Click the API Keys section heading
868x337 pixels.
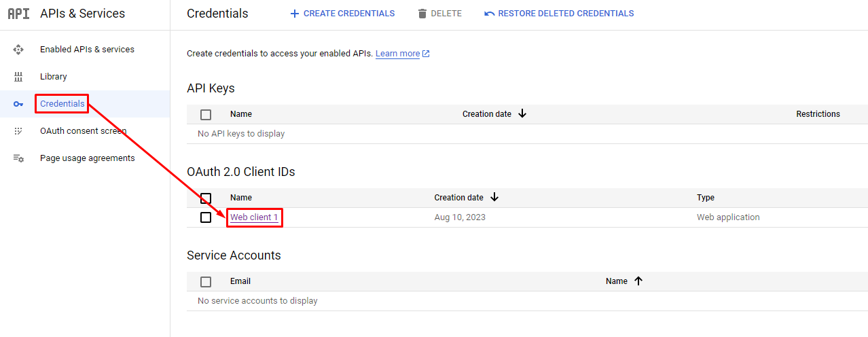[211, 88]
